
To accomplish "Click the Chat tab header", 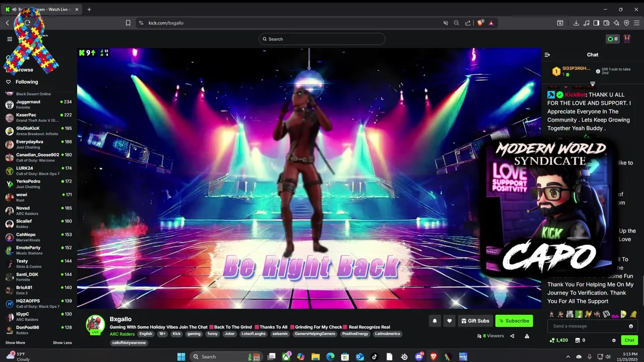I will click(x=593, y=55).
